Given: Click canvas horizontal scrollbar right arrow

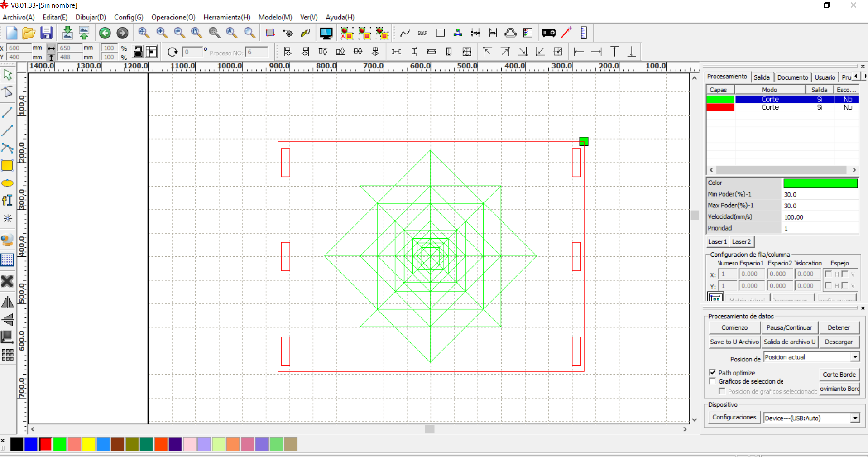Looking at the screenshot, I should point(685,429).
